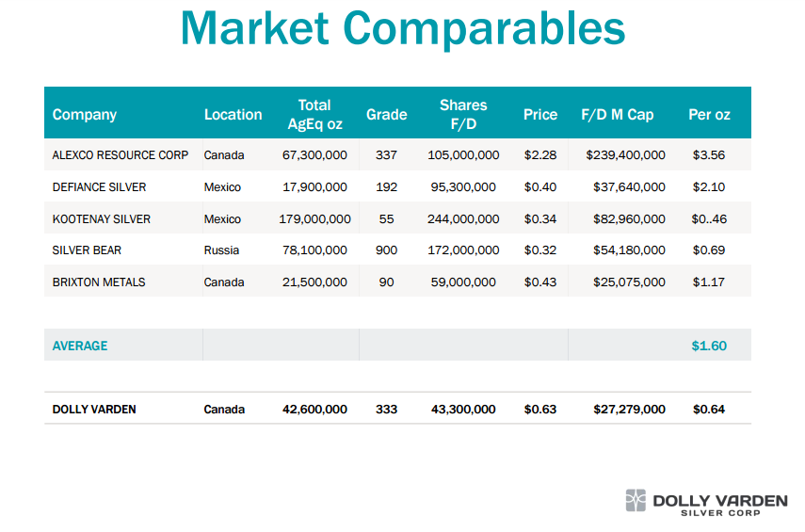Select the Location column header
This screenshot has width=805, height=532.
[x=233, y=115]
